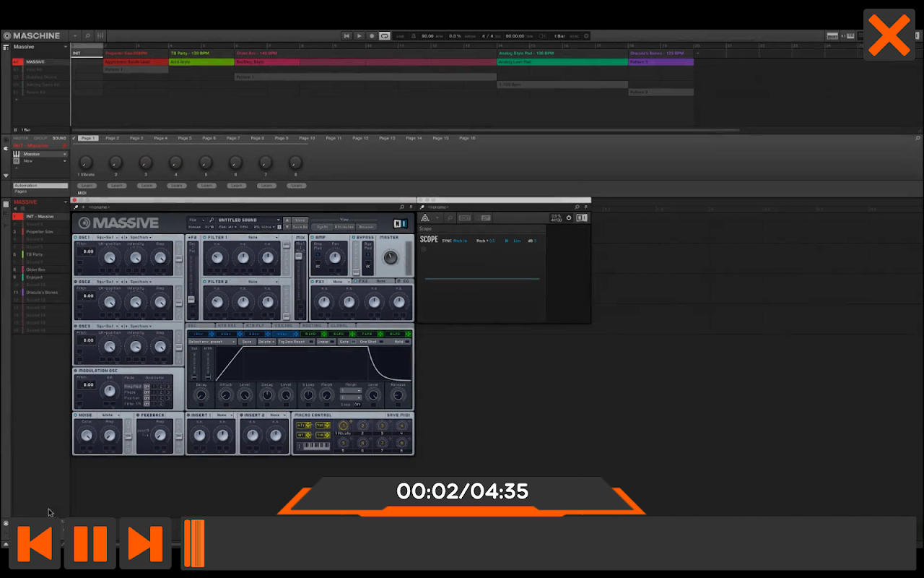Image resolution: width=924 pixels, height=578 pixels.
Task: Toggle the OSC2 power button
Action: pyautogui.click(x=76, y=282)
